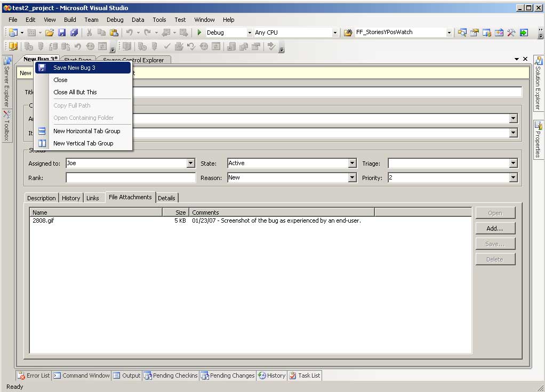The height and width of the screenshot is (392, 545).
Task: Open the FF_StoriesYPosWatch find dropdown
Action: (449, 32)
